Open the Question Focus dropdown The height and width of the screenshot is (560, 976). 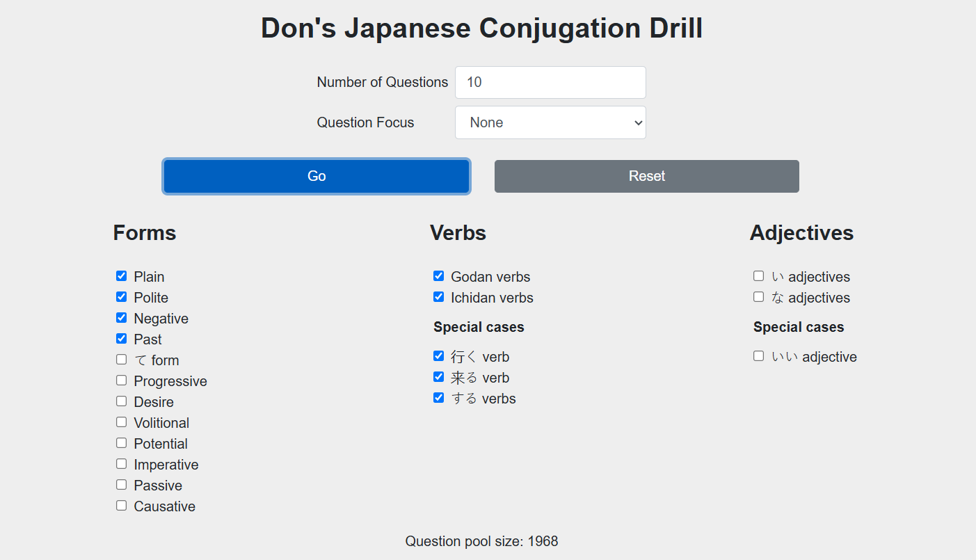coord(550,122)
